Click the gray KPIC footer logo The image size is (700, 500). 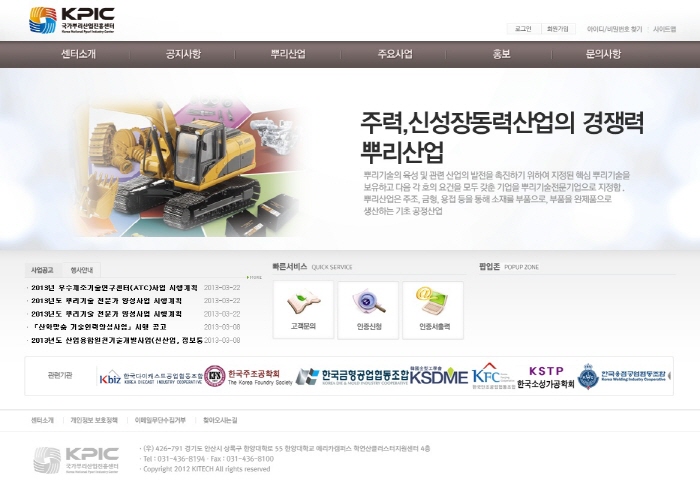click(x=76, y=460)
